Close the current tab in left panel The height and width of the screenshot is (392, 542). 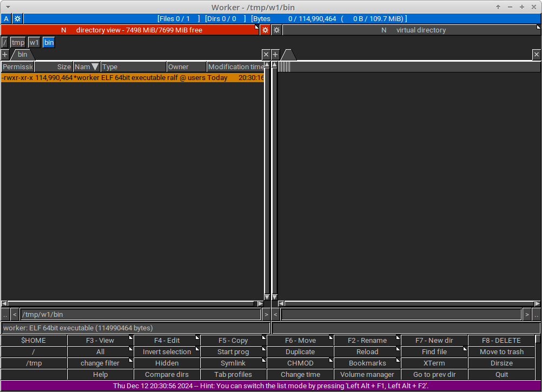pos(266,55)
